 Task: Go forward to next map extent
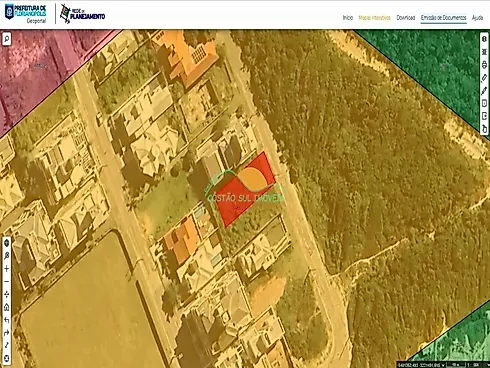coord(7,333)
